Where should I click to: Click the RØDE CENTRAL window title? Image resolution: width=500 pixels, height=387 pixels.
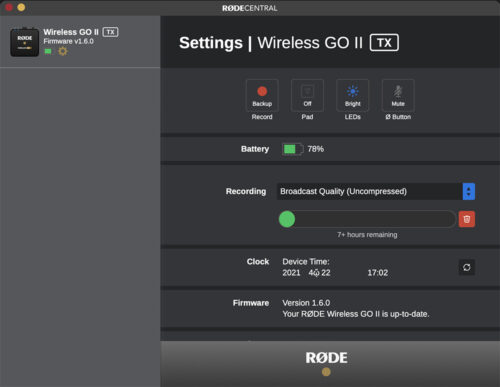[x=250, y=8]
